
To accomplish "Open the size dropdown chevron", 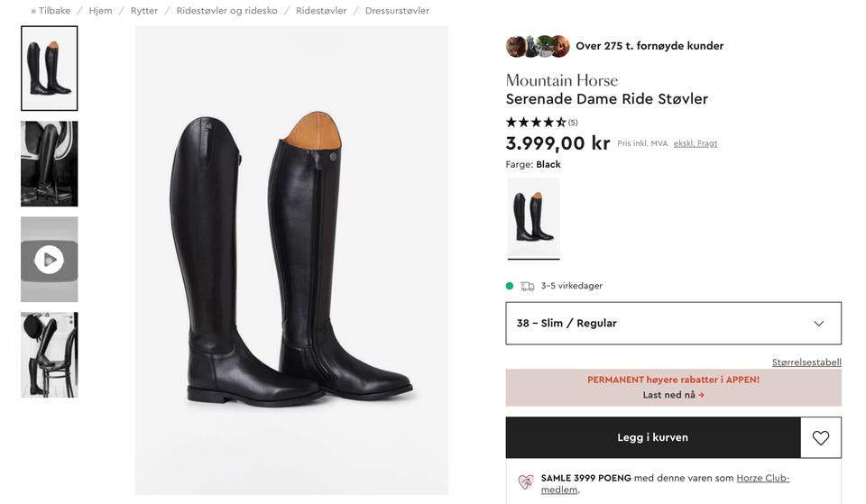I will coord(818,324).
